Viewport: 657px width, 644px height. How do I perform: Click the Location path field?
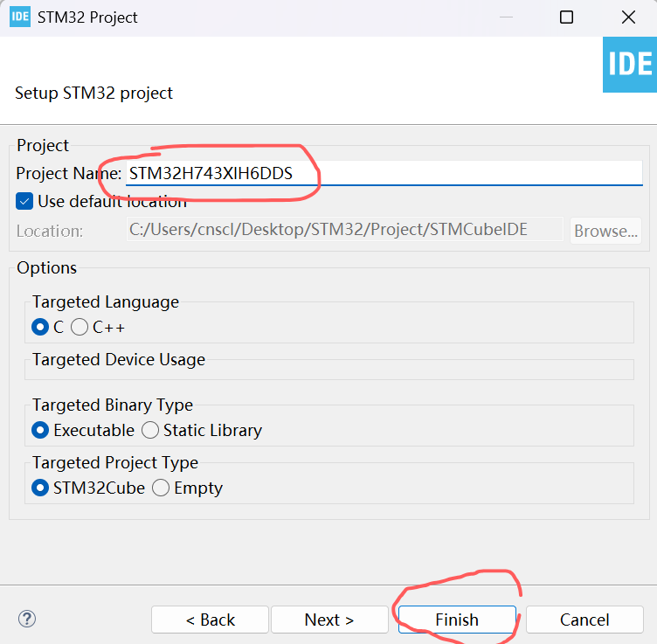tap(344, 229)
